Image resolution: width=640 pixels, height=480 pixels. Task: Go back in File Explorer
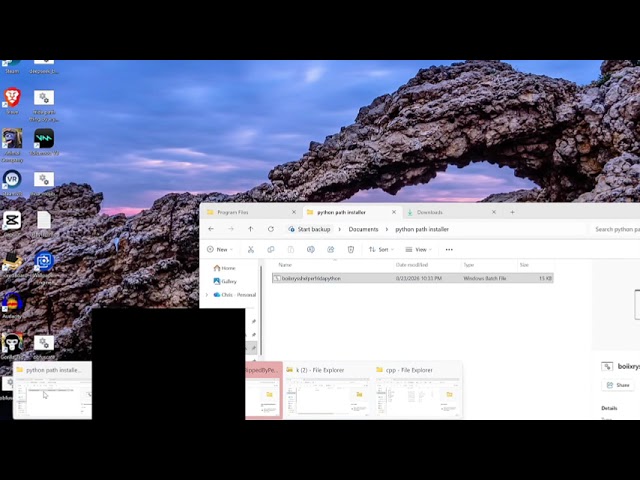211,229
